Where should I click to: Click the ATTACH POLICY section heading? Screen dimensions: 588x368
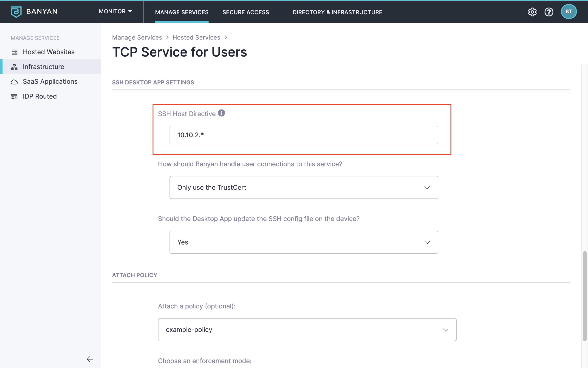coord(134,275)
